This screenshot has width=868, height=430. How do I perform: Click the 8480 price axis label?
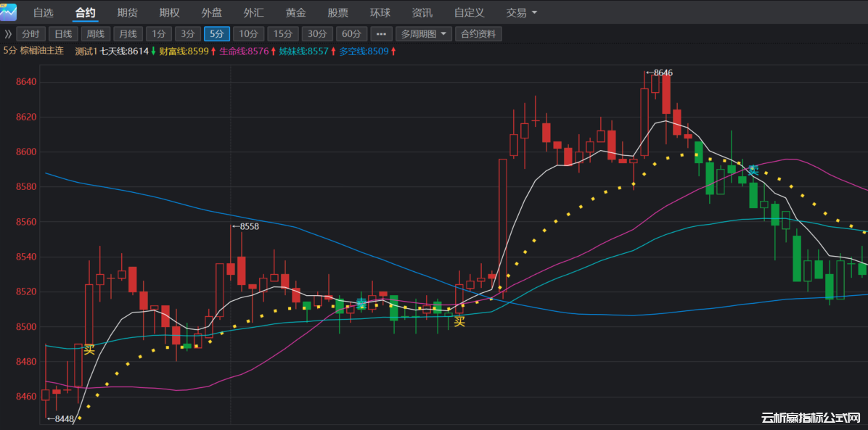pyautogui.click(x=25, y=362)
